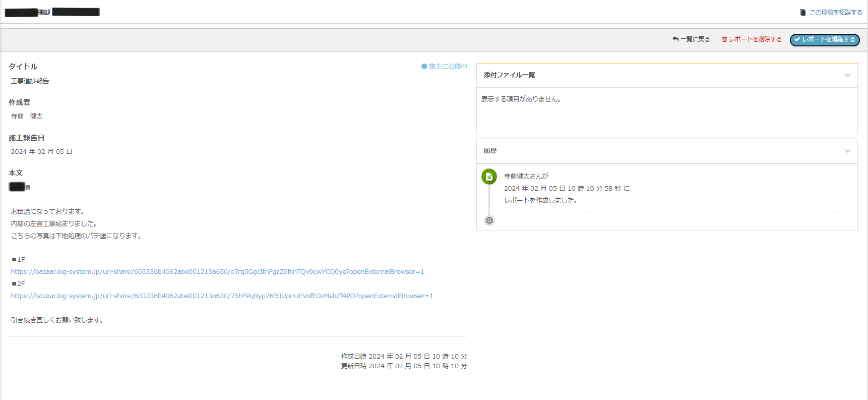Viewport: 868px width, 400px height.
Task: Click the 履歴 panel header title
Action: [x=490, y=151]
